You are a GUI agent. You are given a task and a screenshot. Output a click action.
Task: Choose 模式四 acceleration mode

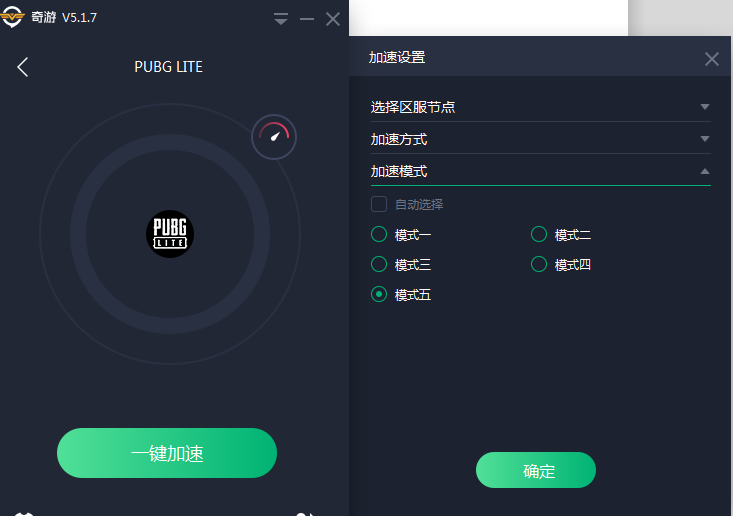point(539,264)
